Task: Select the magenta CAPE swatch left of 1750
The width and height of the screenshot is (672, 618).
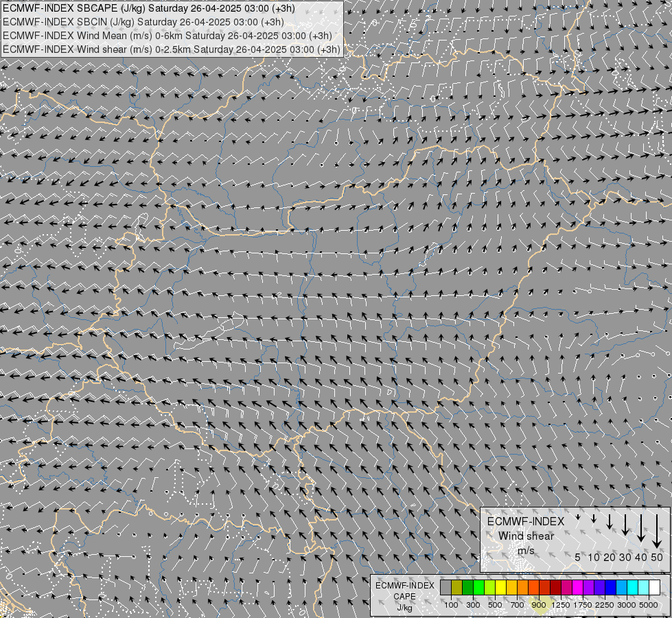Action: coord(578,587)
